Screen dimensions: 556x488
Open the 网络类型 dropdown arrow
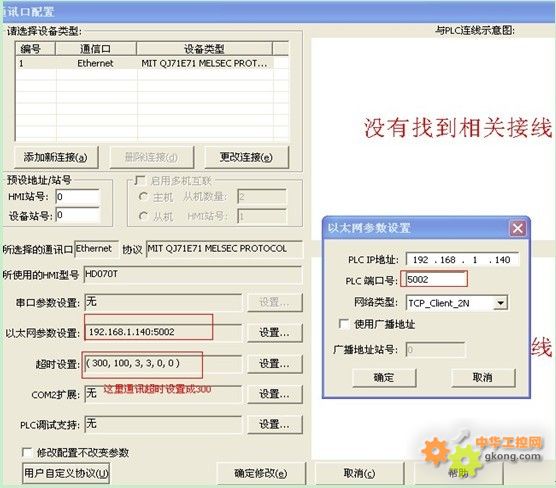[500, 303]
